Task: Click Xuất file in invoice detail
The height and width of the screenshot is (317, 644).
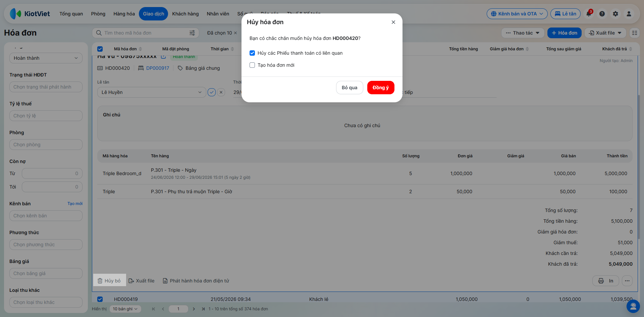Action: (x=142, y=281)
